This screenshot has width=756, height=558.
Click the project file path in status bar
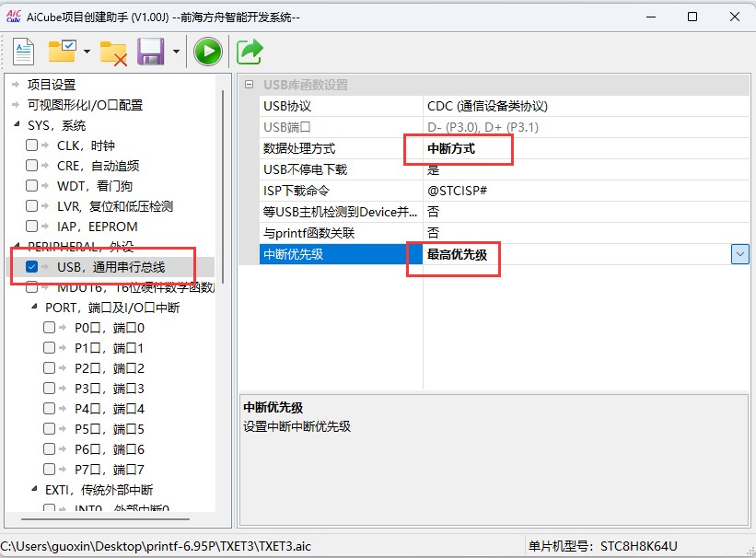tap(156, 546)
